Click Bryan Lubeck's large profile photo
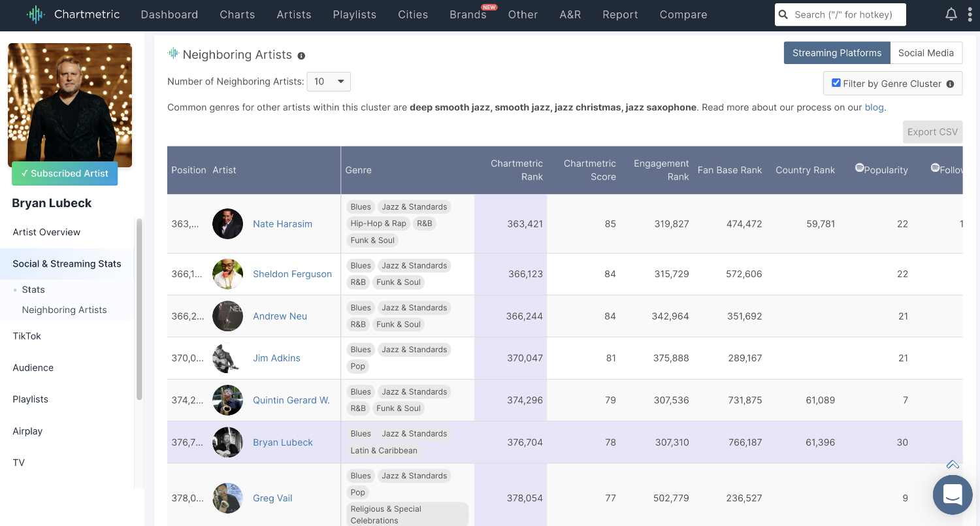The width and height of the screenshot is (980, 526). 70,105
